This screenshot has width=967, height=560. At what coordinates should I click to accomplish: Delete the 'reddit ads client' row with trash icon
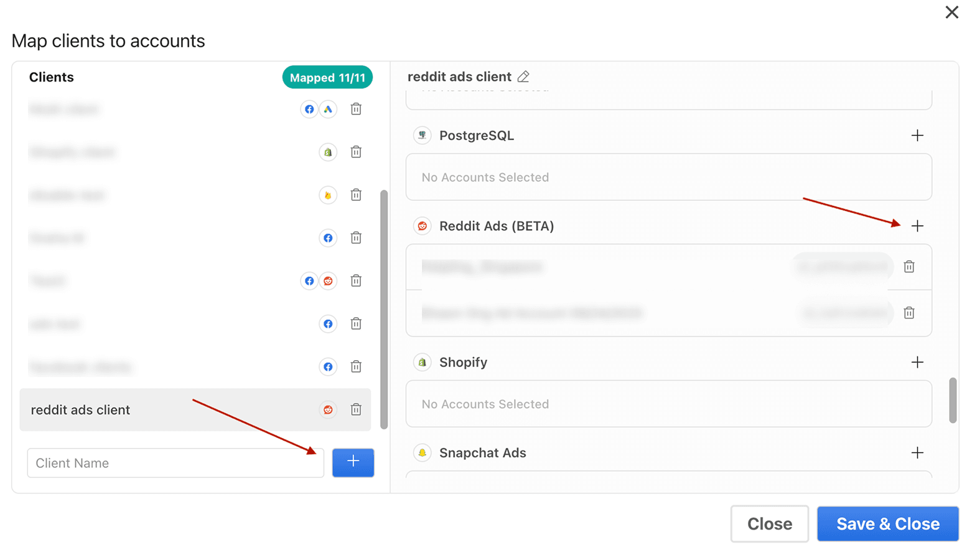[x=356, y=409]
